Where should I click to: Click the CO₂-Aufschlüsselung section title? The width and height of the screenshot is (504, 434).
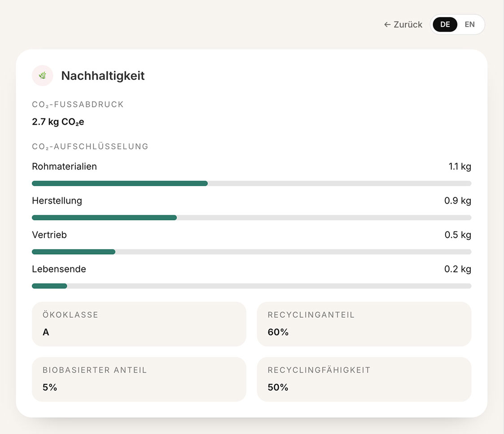[90, 146]
